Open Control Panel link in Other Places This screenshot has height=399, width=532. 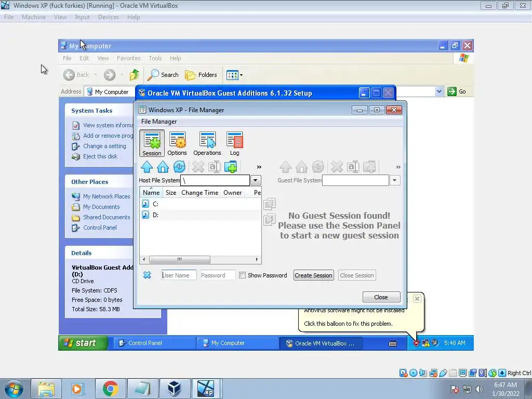point(100,228)
